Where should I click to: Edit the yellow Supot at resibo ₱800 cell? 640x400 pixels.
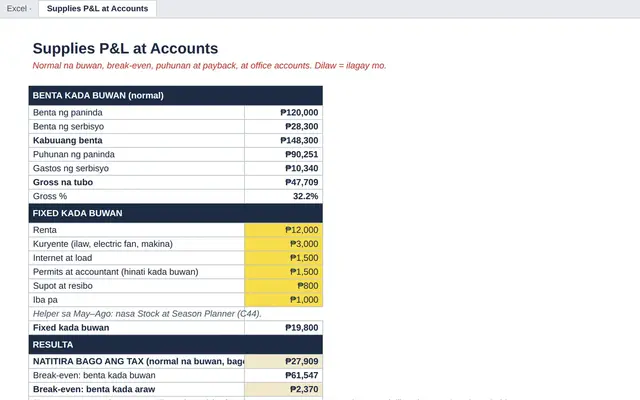click(x=284, y=286)
